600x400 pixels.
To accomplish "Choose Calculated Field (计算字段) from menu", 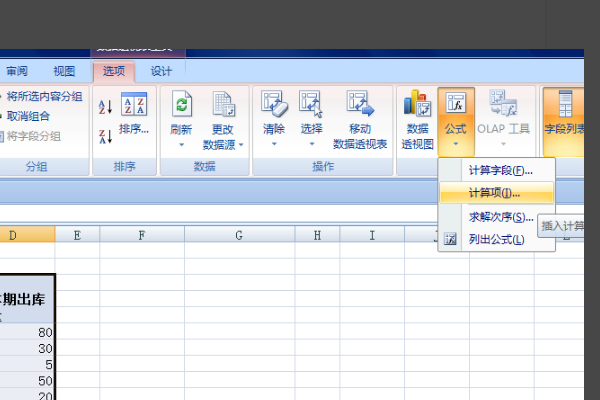I will (500, 171).
